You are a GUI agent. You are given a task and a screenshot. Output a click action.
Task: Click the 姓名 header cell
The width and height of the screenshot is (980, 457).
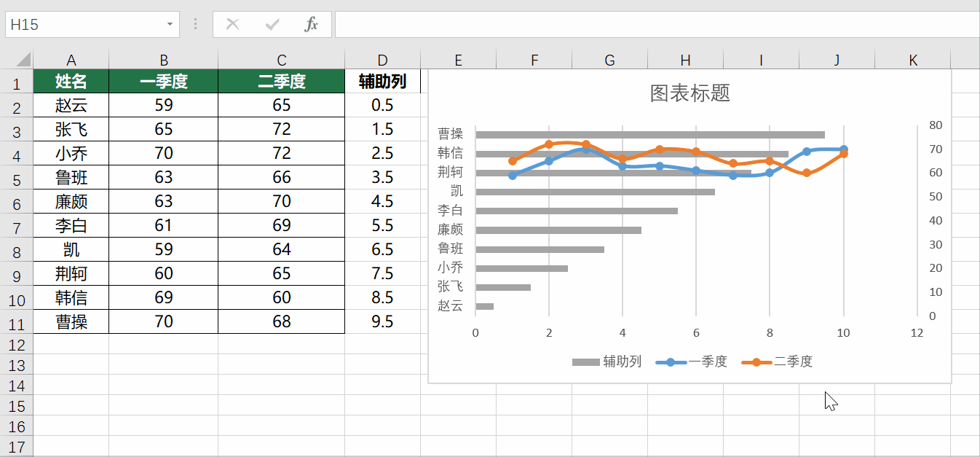click(x=71, y=82)
